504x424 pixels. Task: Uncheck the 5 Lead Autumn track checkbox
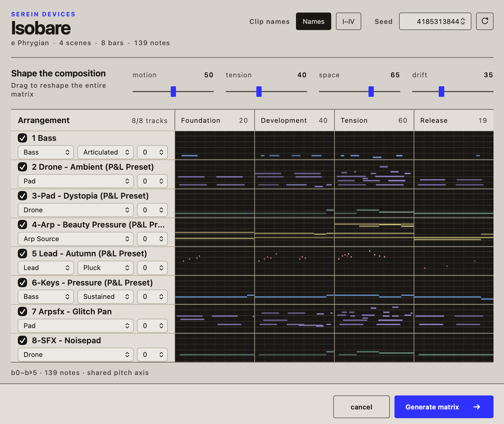pyautogui.click(x=22, y=253)
